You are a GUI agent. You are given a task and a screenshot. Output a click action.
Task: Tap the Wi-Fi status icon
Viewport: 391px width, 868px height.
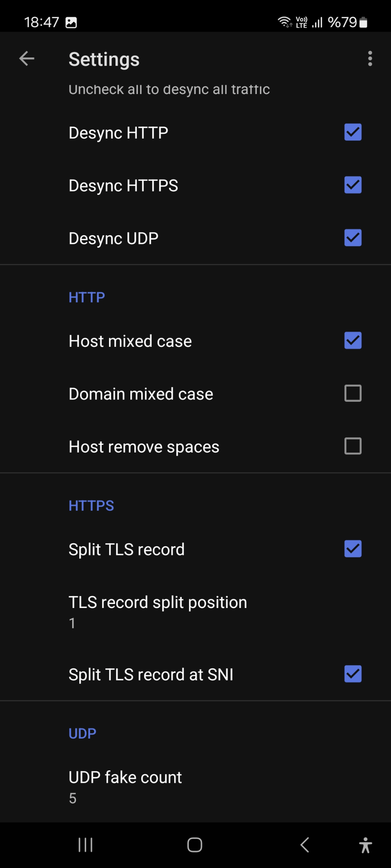click(285, 22)
